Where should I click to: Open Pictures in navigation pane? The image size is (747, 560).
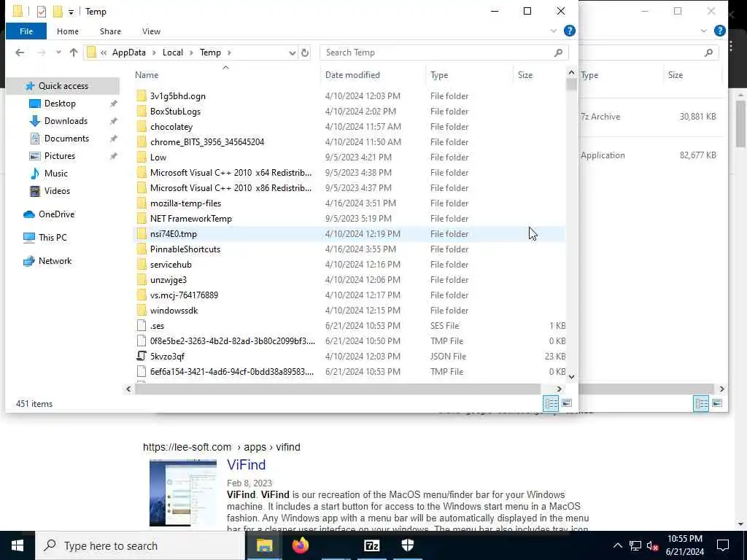click(59, 156)
